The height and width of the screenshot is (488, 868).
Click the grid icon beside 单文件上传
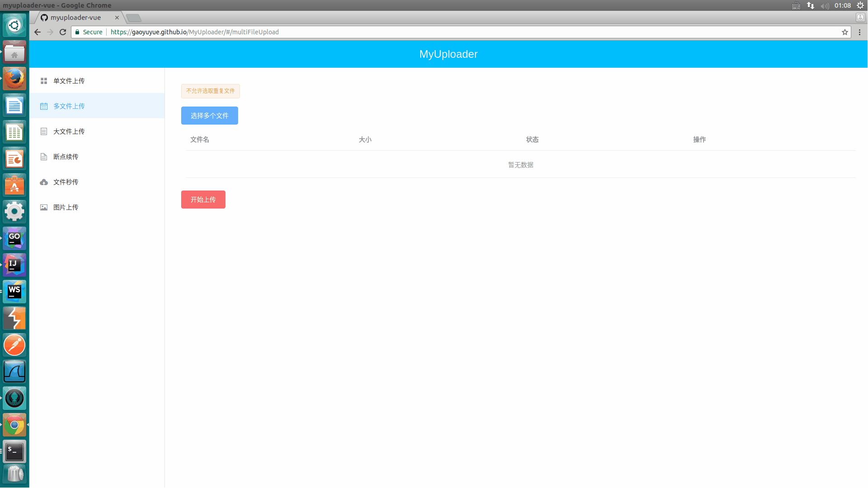coord(44,81)
